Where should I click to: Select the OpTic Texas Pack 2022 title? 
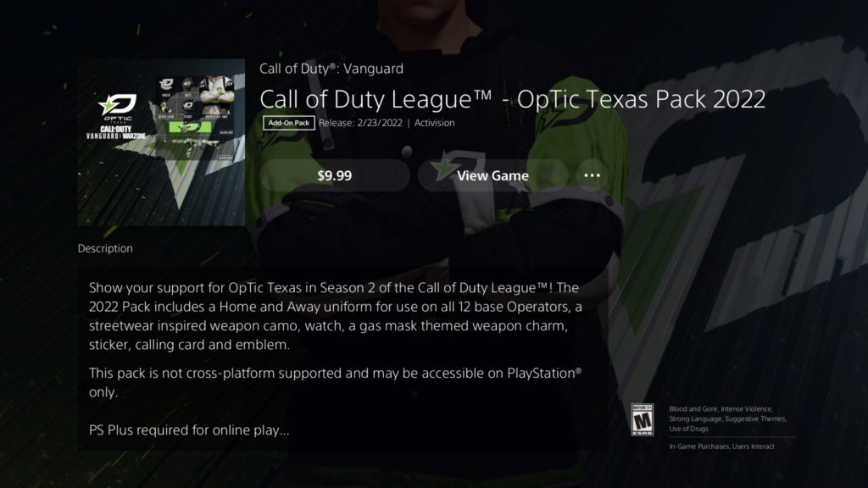(513, 100)
